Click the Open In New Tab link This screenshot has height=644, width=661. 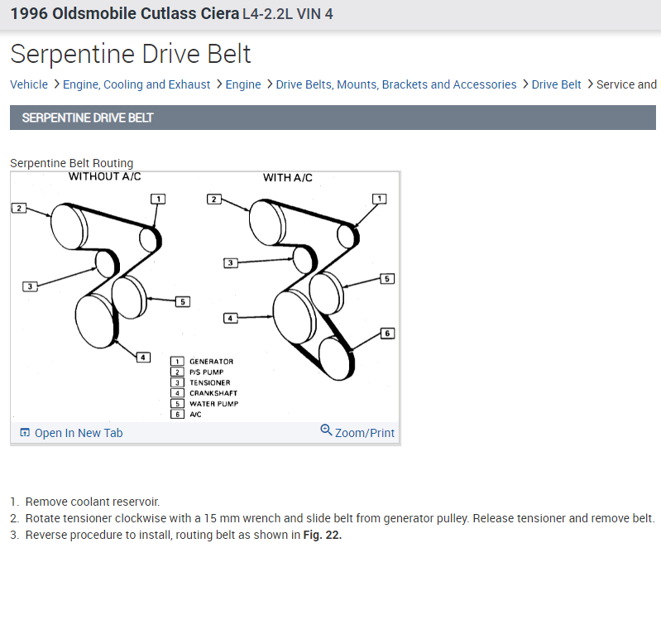(79, 433)
